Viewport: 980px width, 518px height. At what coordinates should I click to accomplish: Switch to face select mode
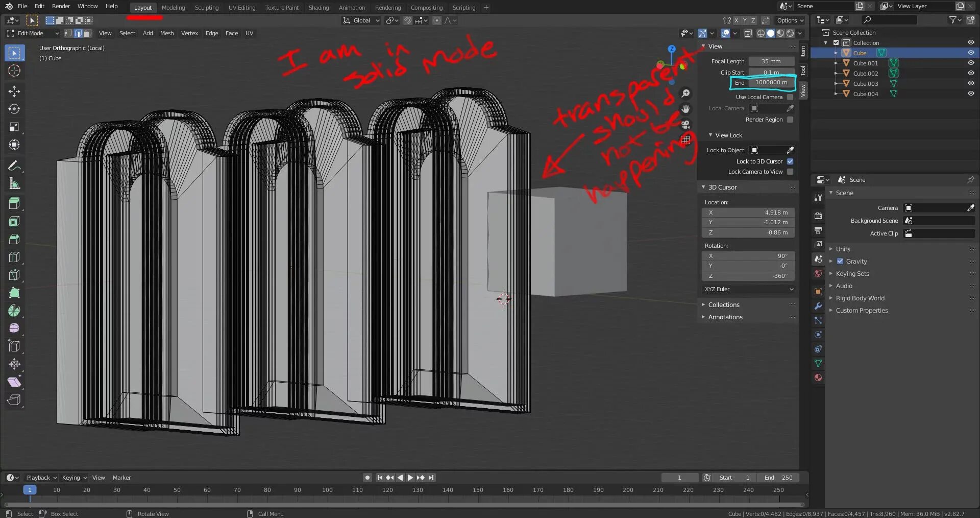(x=88, y=33)
